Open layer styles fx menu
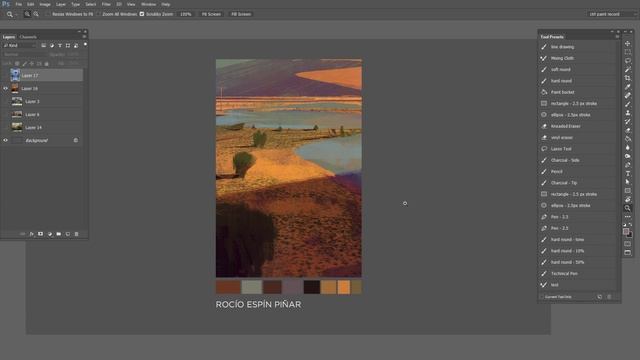Image resolution: width=640 pixels, height=360 pixels. coord(31,234)
